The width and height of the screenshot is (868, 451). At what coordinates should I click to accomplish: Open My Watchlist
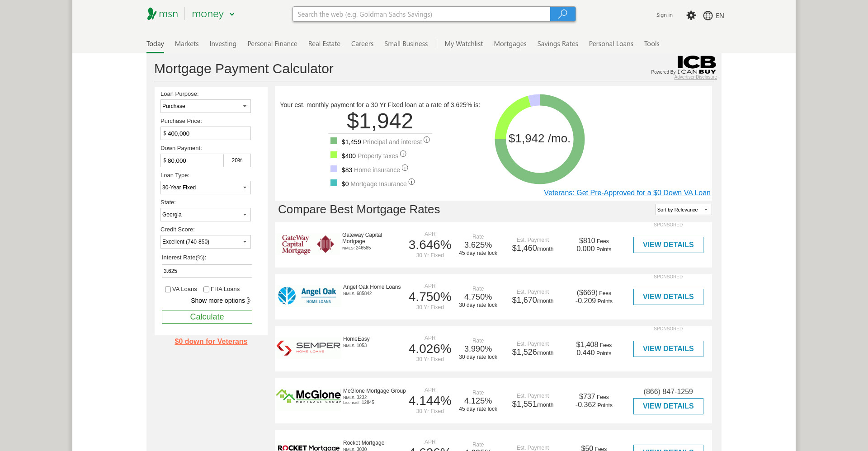click(464, 44)
